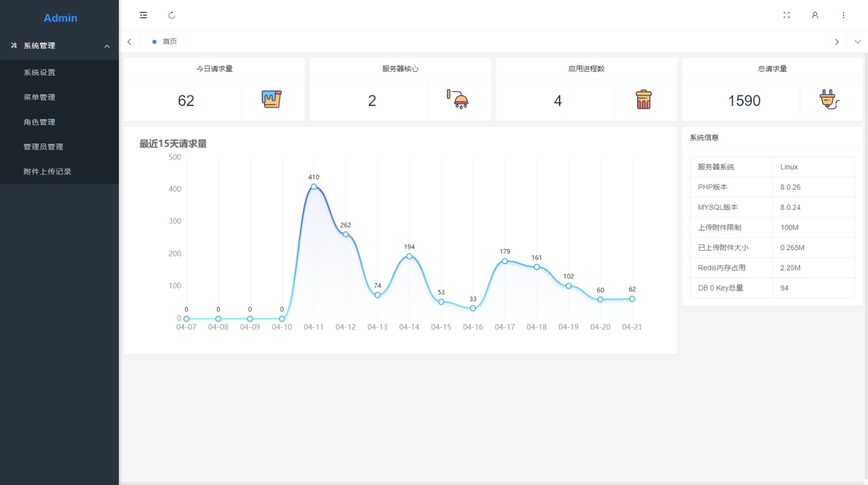Image resolution: width=868 pixels, height=485 pixels.
Task: Click the tools icon beside 系统管理
Action: click(14, 45)
